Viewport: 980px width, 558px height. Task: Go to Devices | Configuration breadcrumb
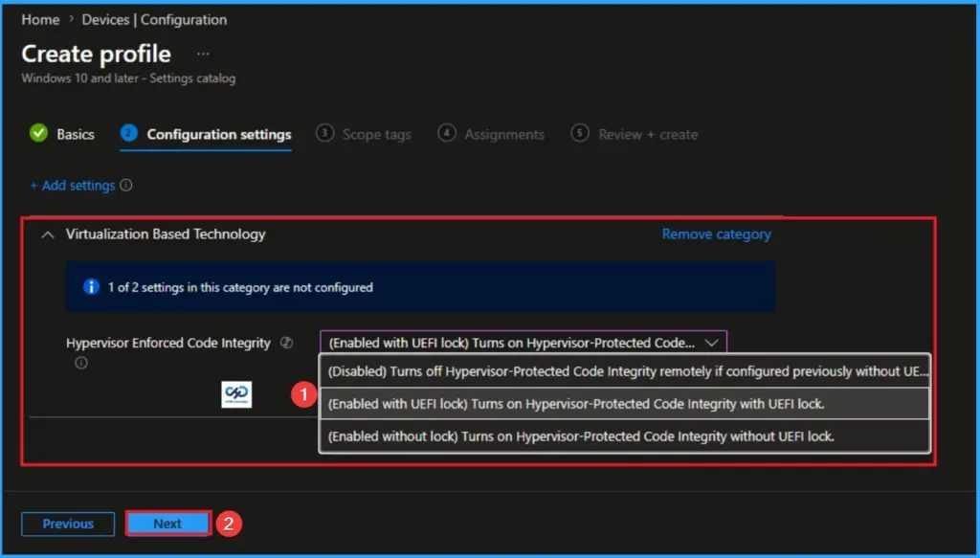(154, 20)
